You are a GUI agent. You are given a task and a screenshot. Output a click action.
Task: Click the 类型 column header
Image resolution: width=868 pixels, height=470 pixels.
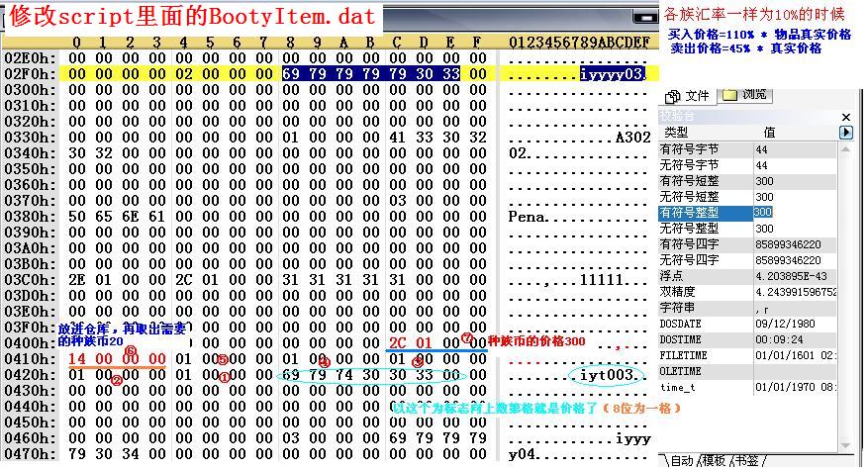(x=676, y=132)
